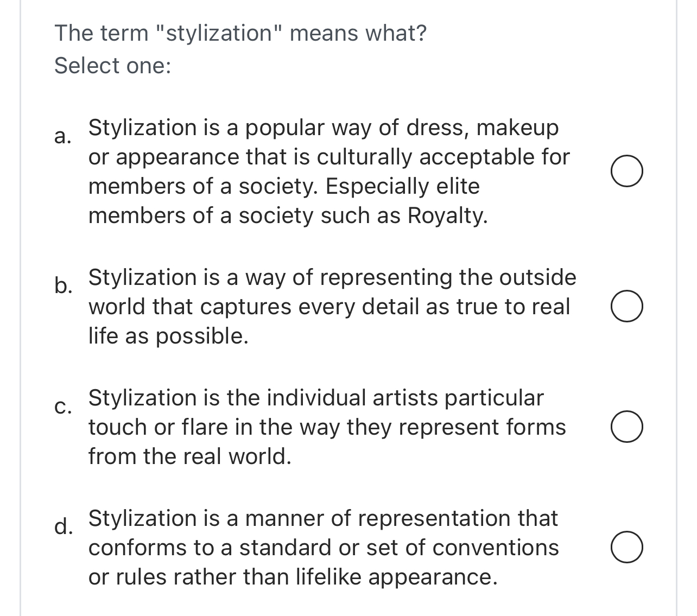
Task: Choose option b's radio button
Action: click(x=627, y=307)
